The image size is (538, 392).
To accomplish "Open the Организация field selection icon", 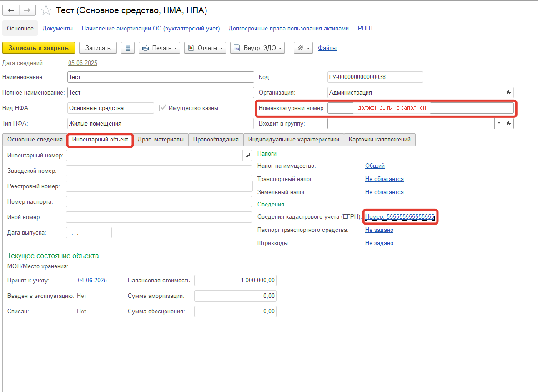I will coord(509,92).
